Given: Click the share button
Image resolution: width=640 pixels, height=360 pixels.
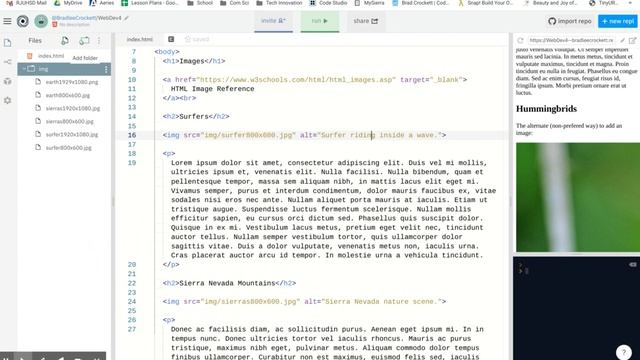Looking at the screenshot, I should tap(365, 21).
